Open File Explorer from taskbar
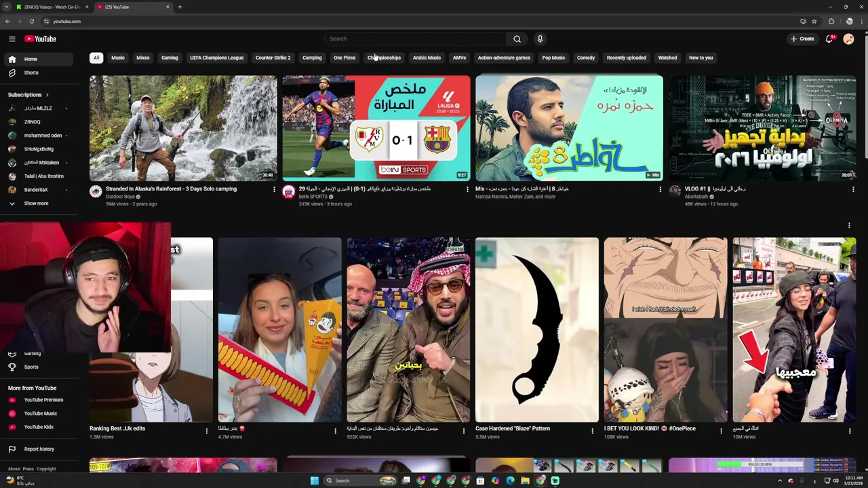This screenshot has height=488, width=868. (x=525, y=481)
